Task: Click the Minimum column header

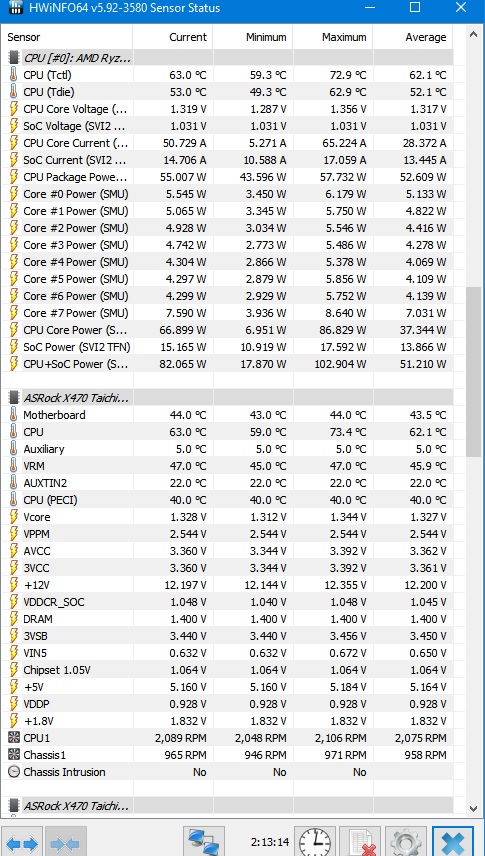Action: point(252,37)
